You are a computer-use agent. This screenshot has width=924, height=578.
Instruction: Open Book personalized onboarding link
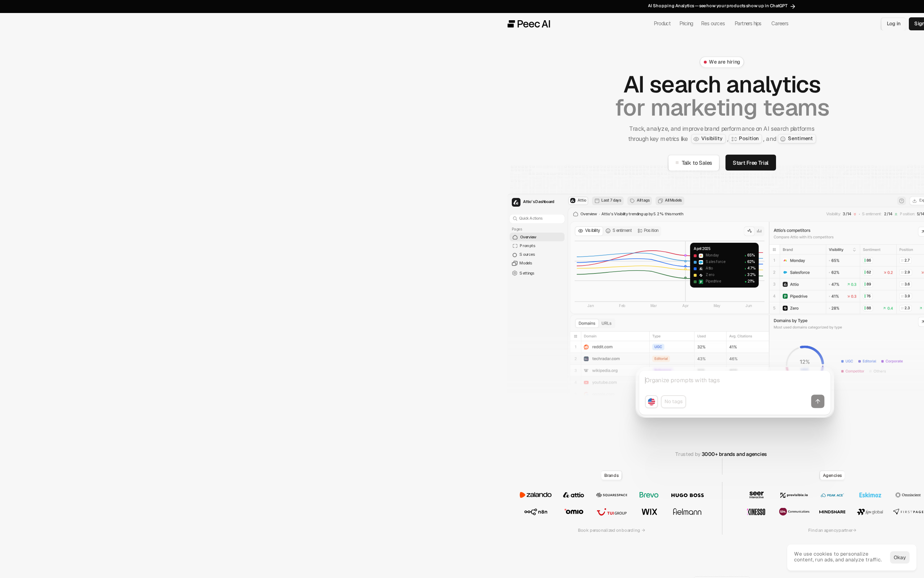click(x=611, y=531)
